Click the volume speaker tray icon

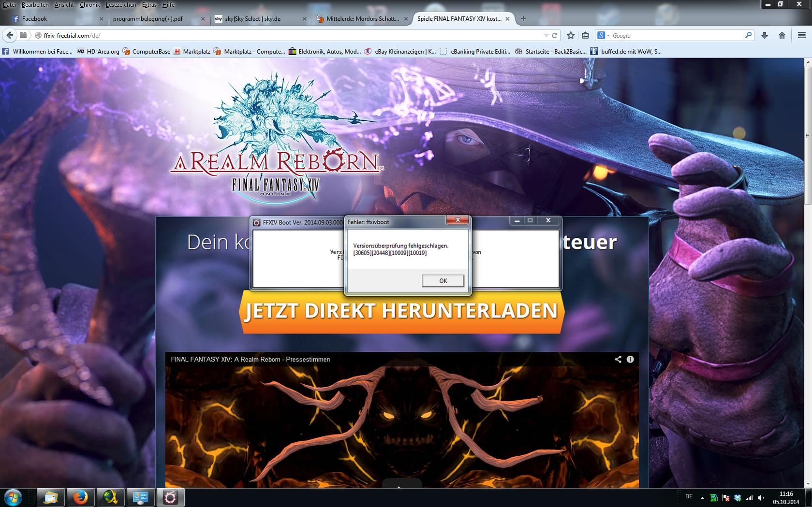coord(761,497)
